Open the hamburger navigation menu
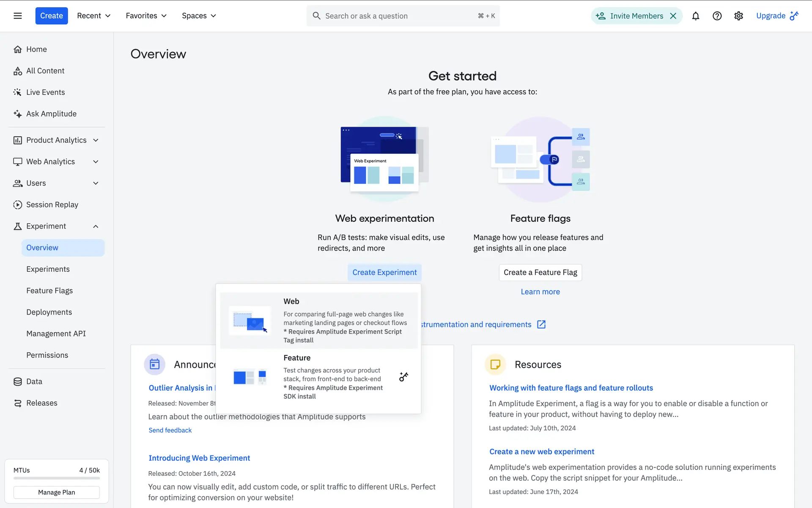812x508 pixels. [x=17, y=16]
